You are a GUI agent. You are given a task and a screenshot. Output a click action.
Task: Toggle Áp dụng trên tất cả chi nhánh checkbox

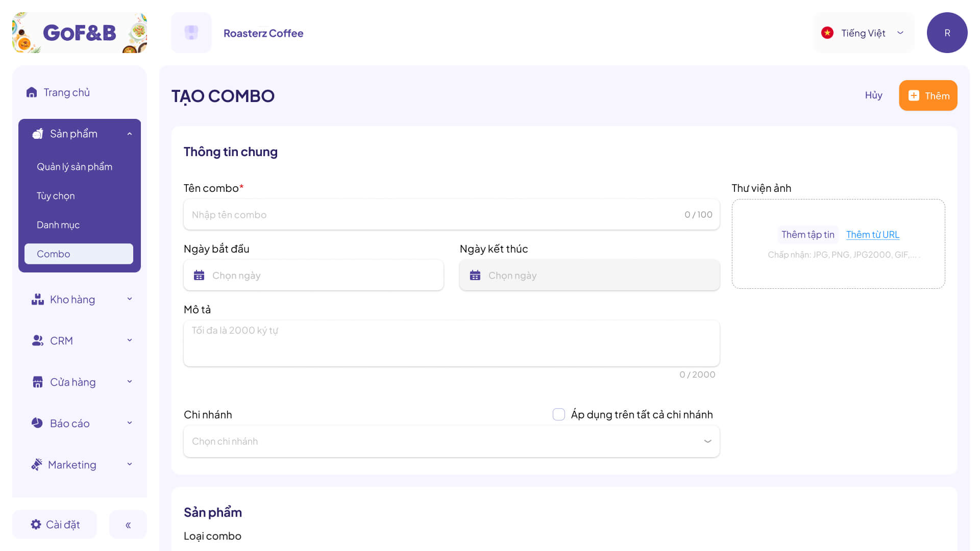559,414
